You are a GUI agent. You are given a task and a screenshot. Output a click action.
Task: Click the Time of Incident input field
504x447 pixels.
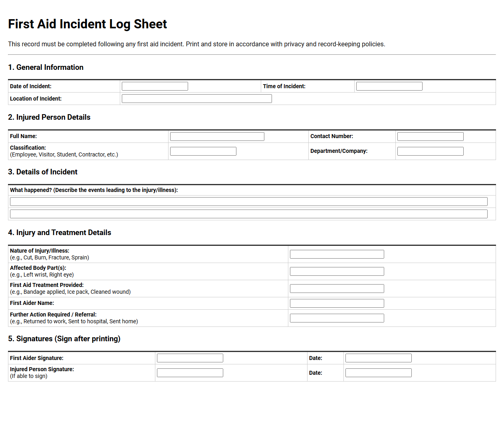(389, 86)
